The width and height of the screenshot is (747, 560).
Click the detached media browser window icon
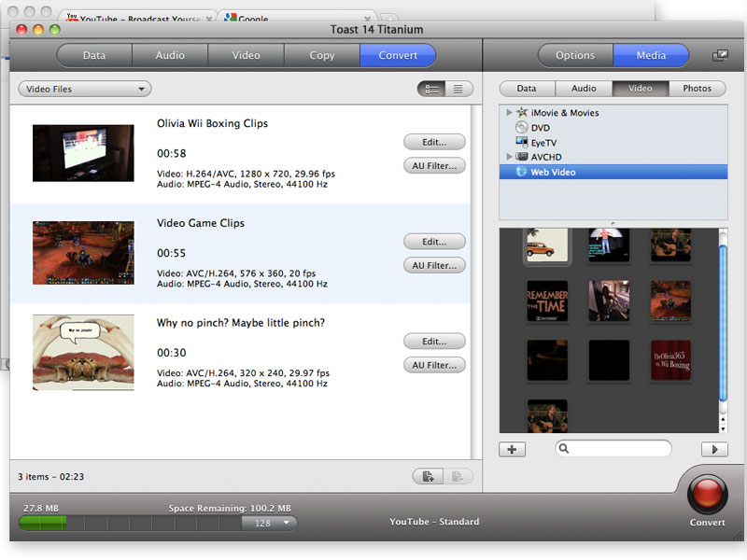pos(720,56)
